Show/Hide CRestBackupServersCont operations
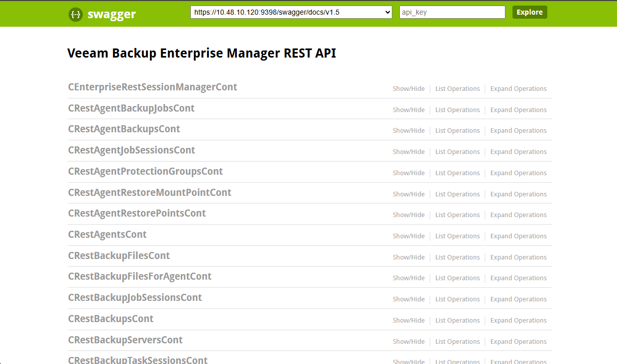617x364 pixels. pos(409,342)
